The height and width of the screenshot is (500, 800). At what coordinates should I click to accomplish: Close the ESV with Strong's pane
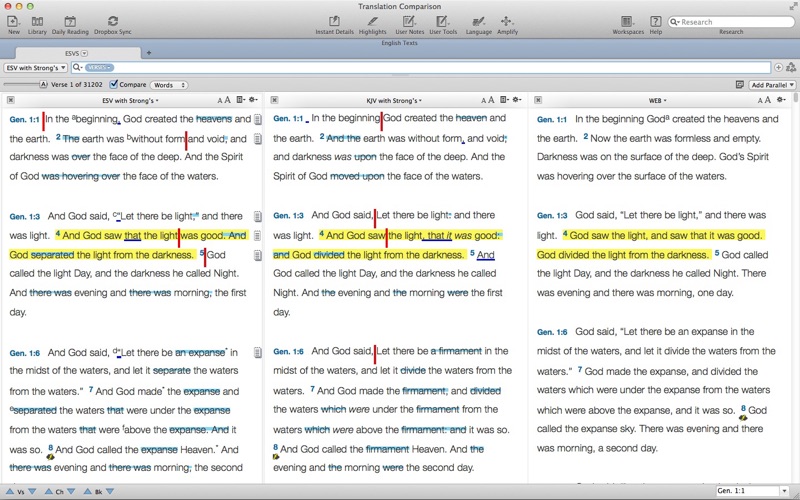click(10, 100)
